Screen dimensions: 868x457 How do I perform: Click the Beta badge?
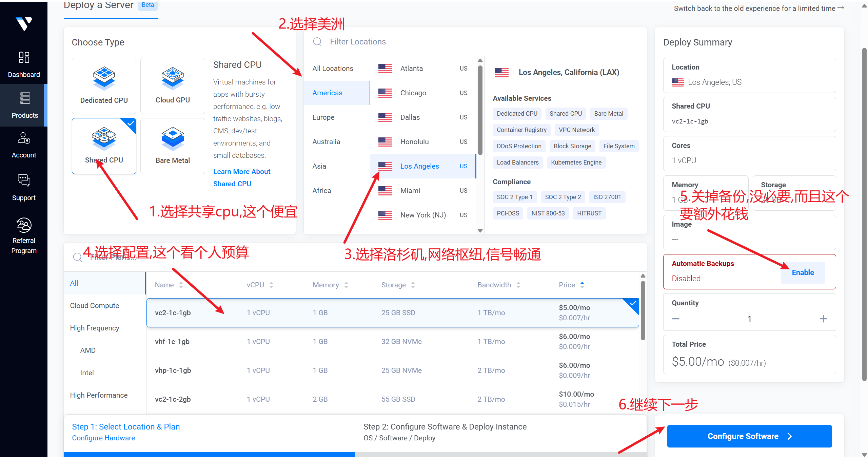[148, 5]
